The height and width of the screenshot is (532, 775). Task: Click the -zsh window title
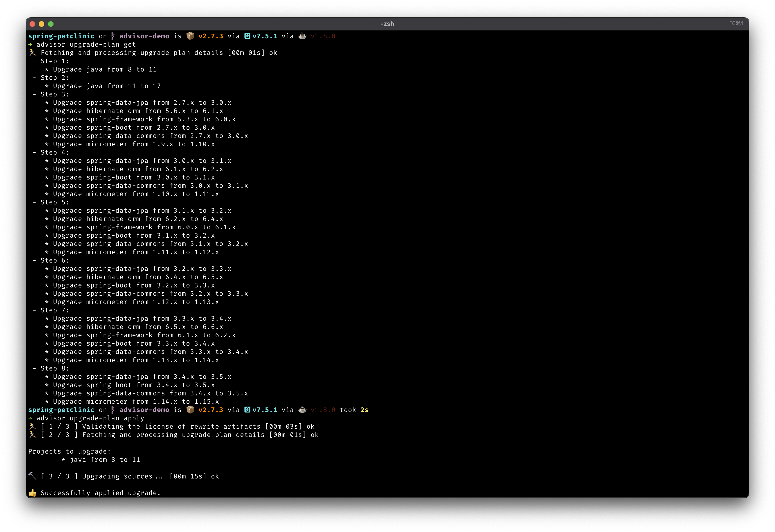click(387, 24)
